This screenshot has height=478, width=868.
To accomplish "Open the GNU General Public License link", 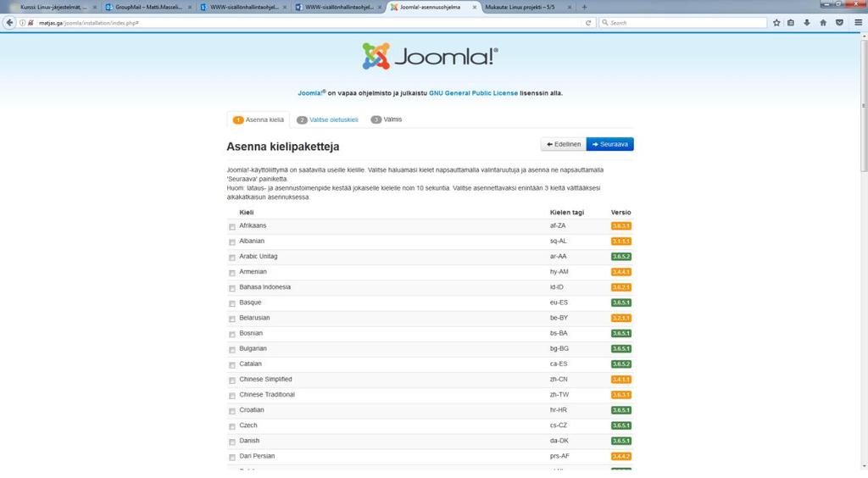I will click(473, 93).
